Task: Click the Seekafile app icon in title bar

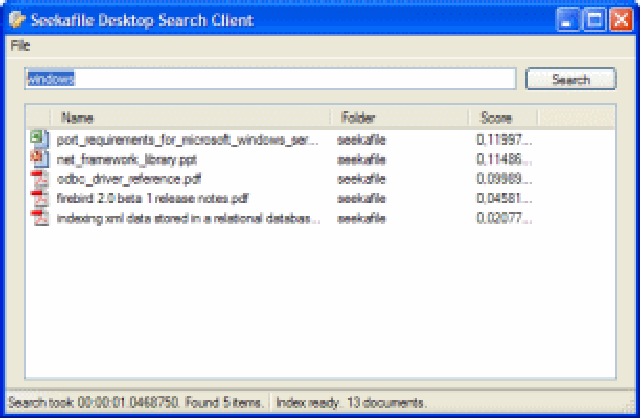Action: point(16,19)
